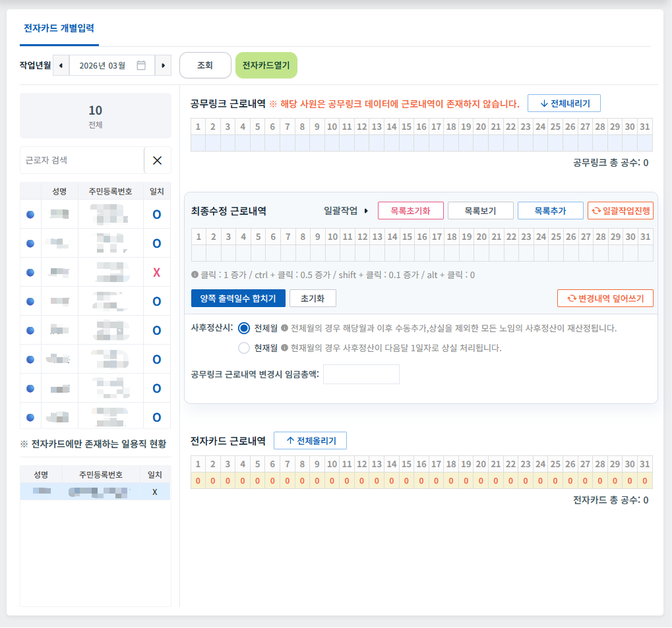Screen dimensions: 672x628
Task: Click 전체내리기 button
Action: pyautogui.click(x=564, y=103)
